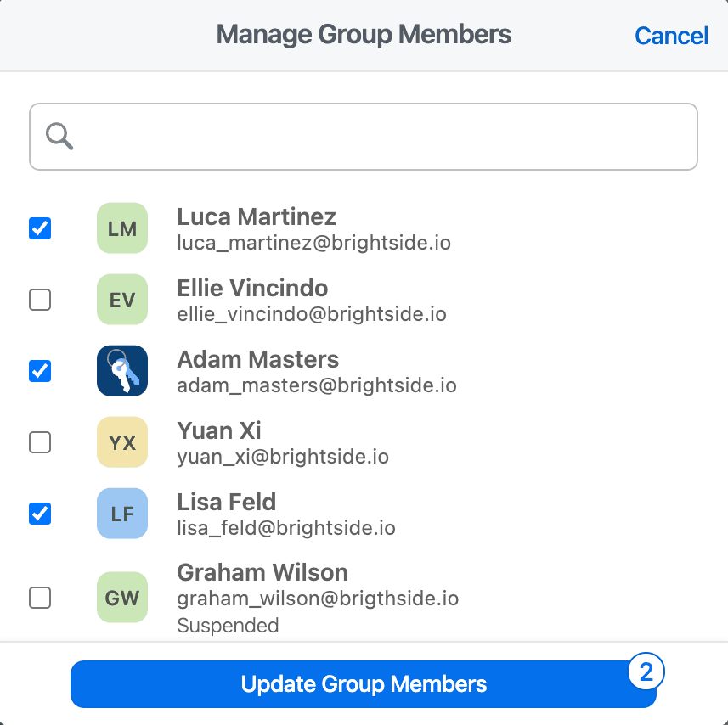Focus the member search field
Viewport: 728px width, 725px height.
pos(364,137)
